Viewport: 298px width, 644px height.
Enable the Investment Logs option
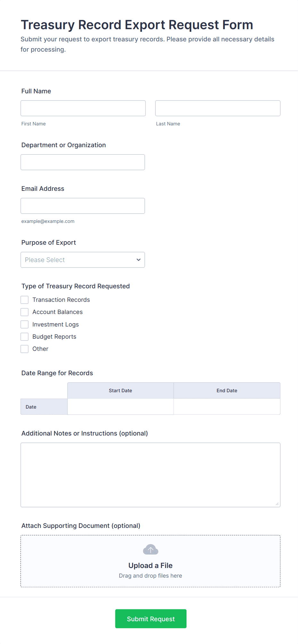[x=25, y=325]
